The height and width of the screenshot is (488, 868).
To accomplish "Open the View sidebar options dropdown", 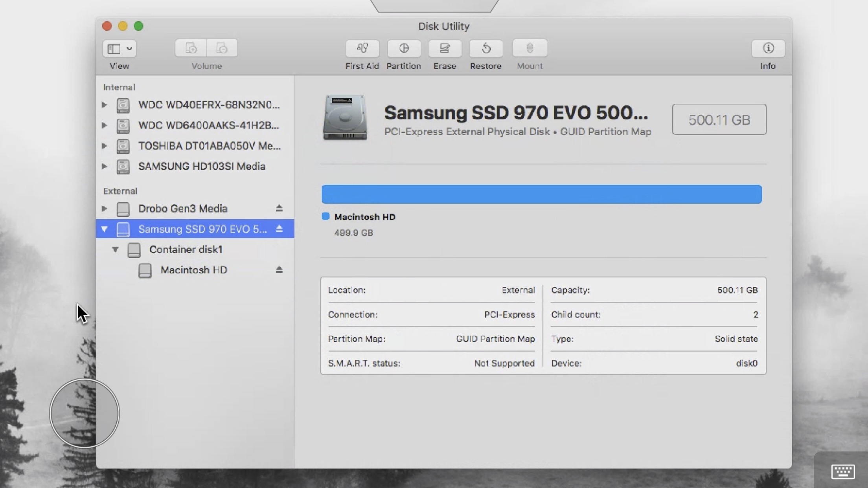I will [120, 49].
